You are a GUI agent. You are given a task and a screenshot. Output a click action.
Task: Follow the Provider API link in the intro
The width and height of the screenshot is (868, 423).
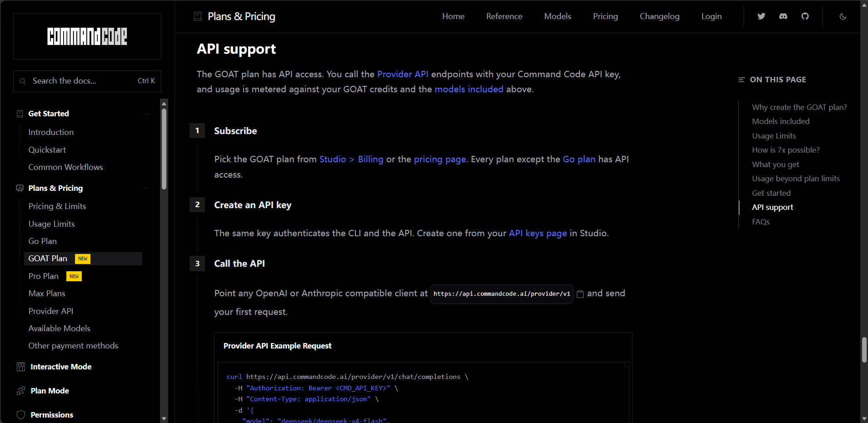click(403, 74)
